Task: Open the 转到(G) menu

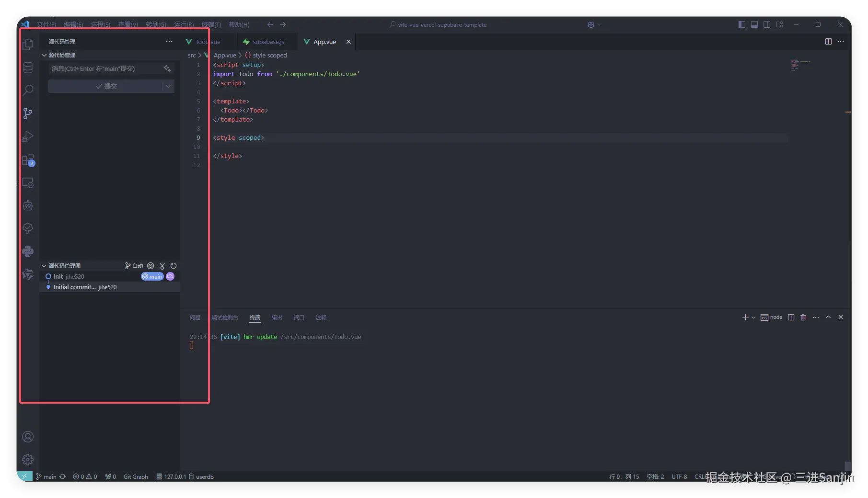Action: click(x=156, y=24)
